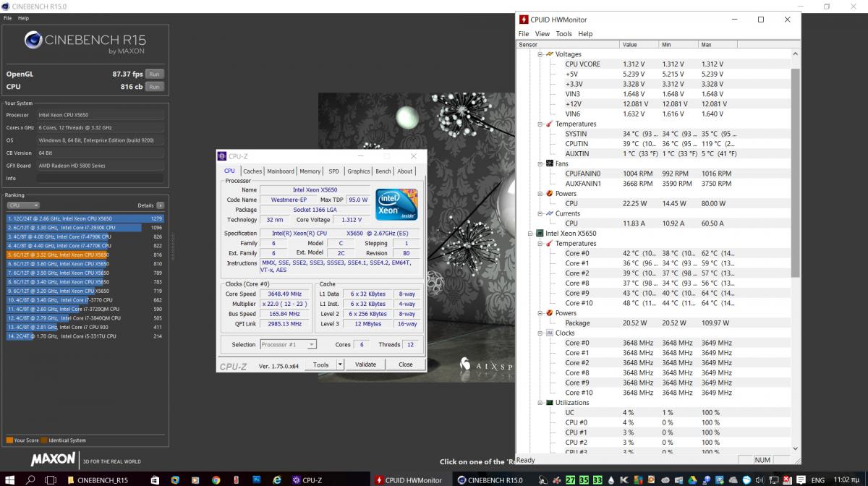Switch to Memory tab in CPU-Z
Screen dimensions: 868x486
pyautogui.click(x=310, y=171)
